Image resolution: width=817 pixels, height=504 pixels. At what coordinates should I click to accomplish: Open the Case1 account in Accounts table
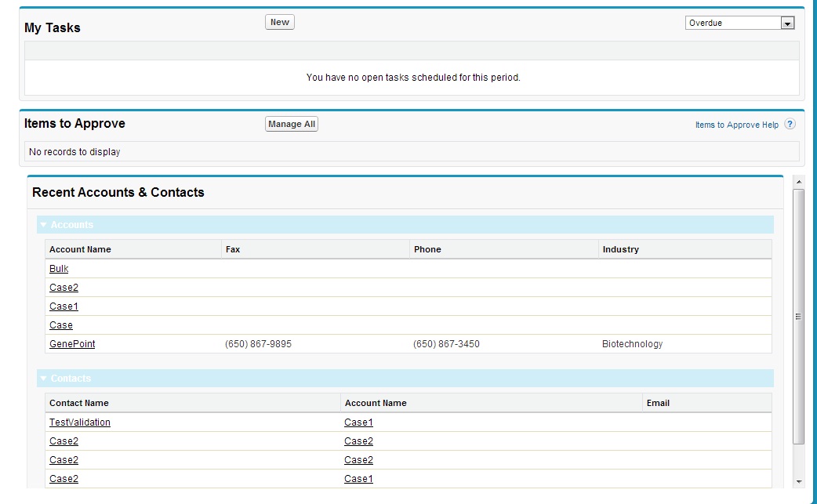point(64,306)
